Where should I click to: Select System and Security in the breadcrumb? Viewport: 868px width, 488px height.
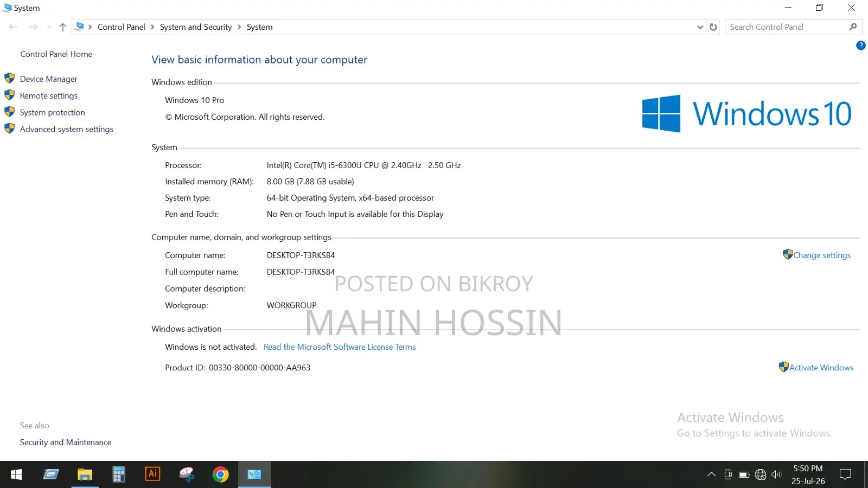coord(196,27)
